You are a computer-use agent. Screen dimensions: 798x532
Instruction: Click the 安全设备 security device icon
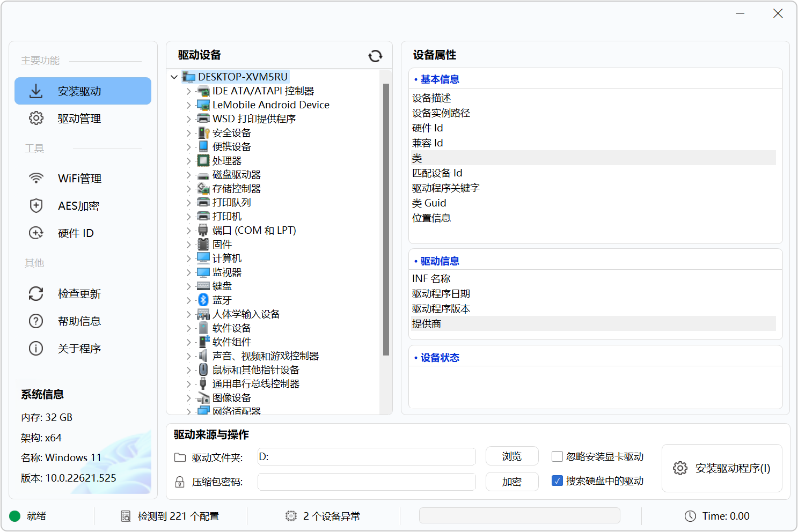coord(203,132)
